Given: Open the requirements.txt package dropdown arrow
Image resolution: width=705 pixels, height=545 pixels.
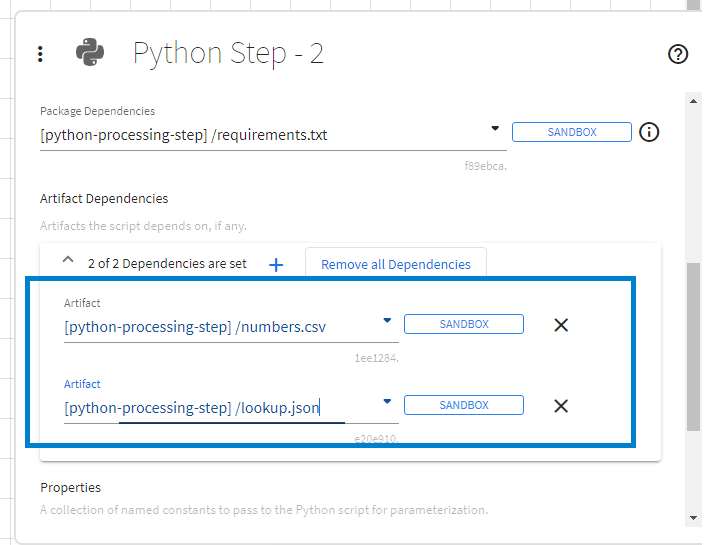Looking at the screenshot, I should 495,129.
